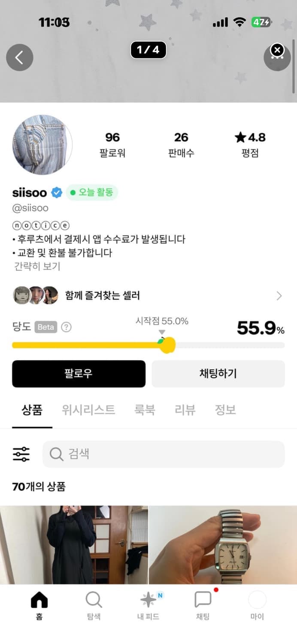Tap the back arrow at top left
The height and width of the screenshot is (644, 297).
pyautogui.click(x=19, y=57)
